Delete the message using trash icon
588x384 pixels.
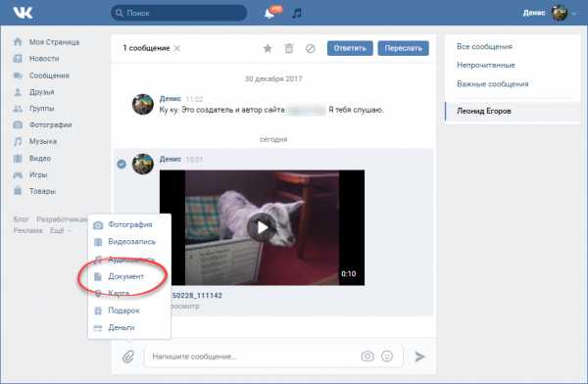point(289,48)
